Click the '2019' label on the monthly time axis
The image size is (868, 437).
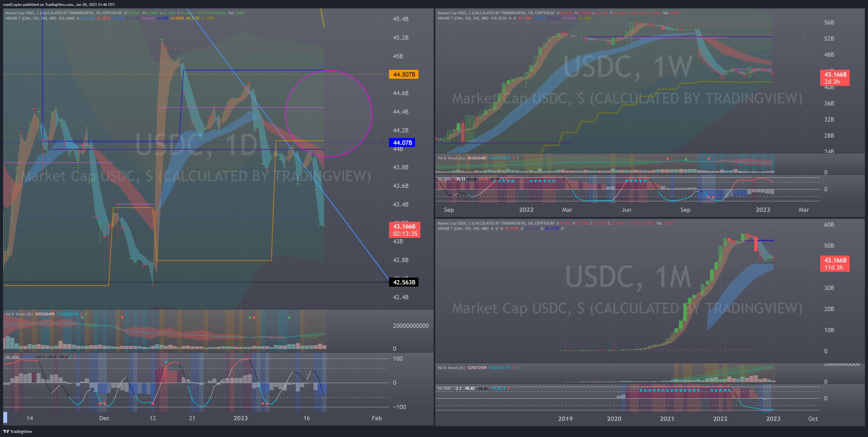click(565, 419)
